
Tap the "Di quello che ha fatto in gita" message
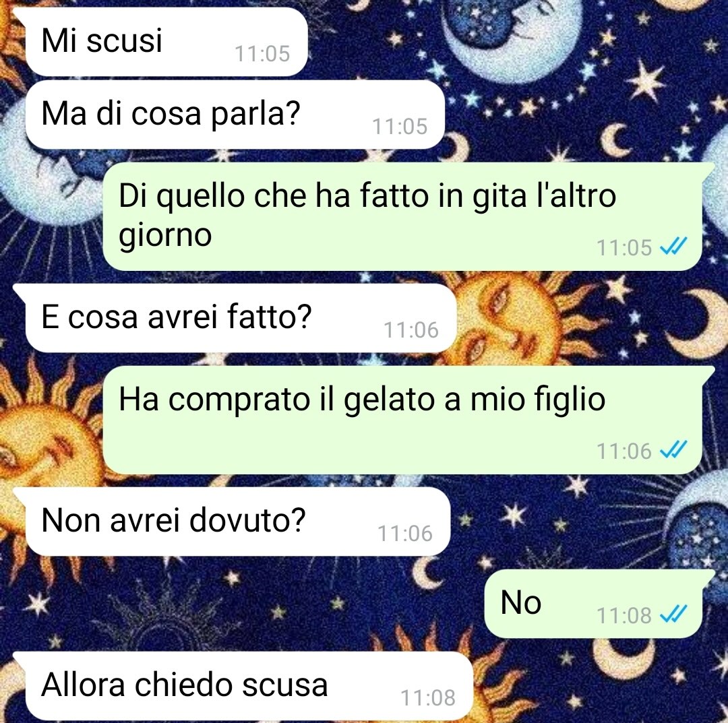[x=403, y=216]
